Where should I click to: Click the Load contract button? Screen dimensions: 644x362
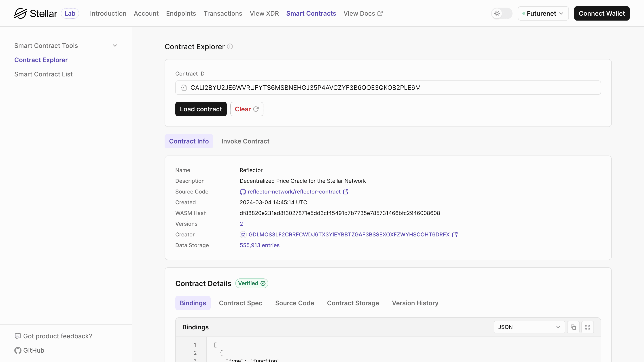201,109
